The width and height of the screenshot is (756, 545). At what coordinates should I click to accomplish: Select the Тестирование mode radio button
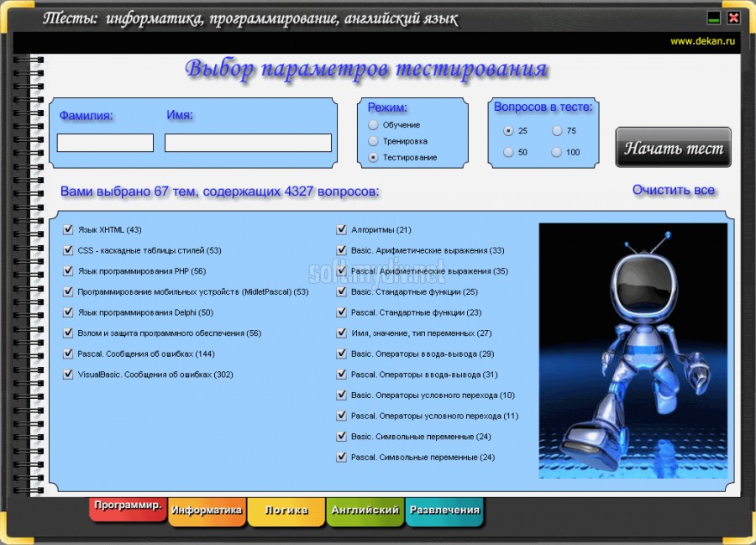[373, 158]
